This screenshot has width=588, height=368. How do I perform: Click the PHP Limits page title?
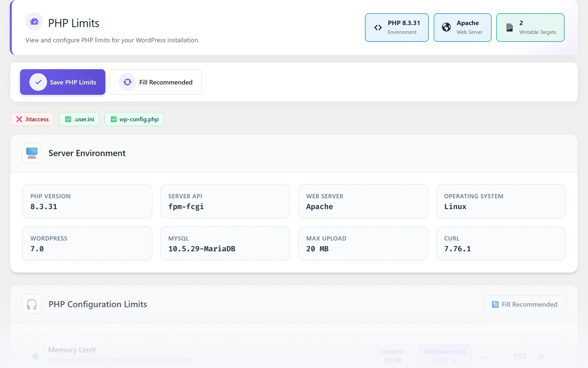coord(74,23)
